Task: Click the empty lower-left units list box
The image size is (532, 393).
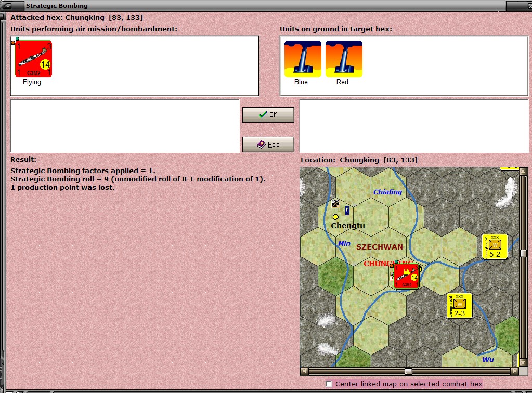Action: pos(125,126)
